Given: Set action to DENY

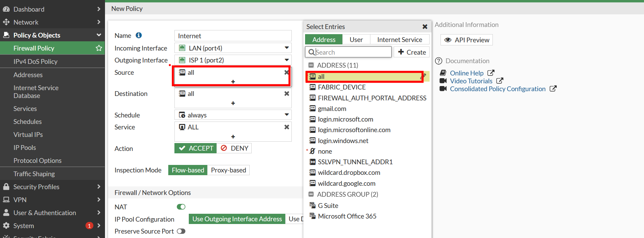Looking at the screenshot, I should [x=234, y=148].
